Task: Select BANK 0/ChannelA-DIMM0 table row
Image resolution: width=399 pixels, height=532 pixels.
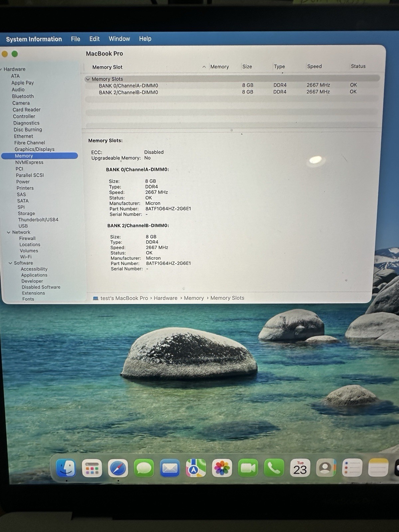Action: click(x=232, y=85)
